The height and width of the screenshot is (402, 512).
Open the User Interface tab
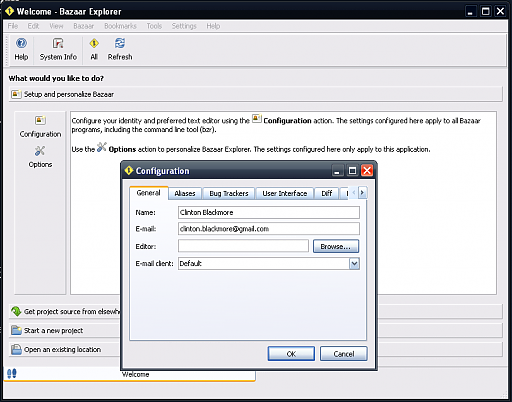pyautogui.click(x=285, y=193)
